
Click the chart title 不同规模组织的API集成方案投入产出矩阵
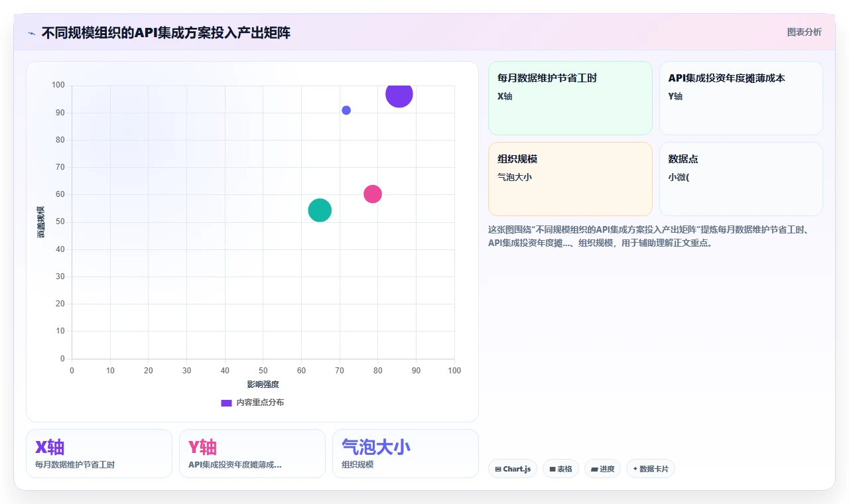[x=166, y=32]
